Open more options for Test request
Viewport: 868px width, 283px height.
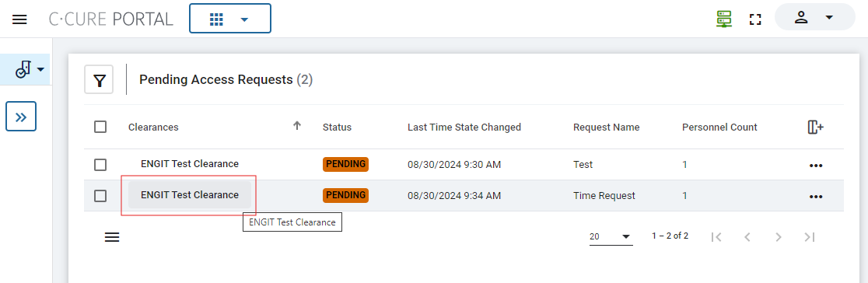815,165
